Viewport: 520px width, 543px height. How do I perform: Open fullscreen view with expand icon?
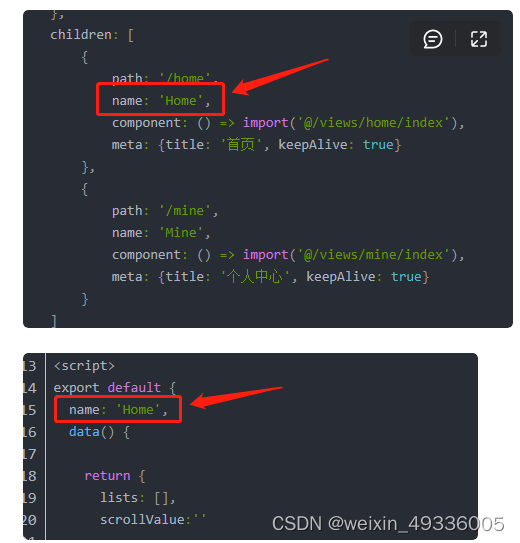coord(478,39)
